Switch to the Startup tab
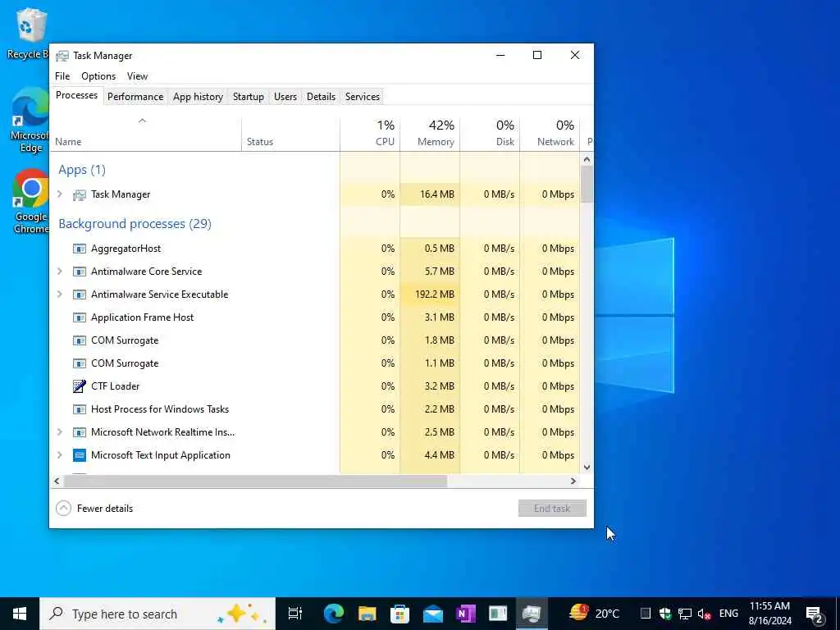This screenshot has width=840, height=630. pos(248,97)
